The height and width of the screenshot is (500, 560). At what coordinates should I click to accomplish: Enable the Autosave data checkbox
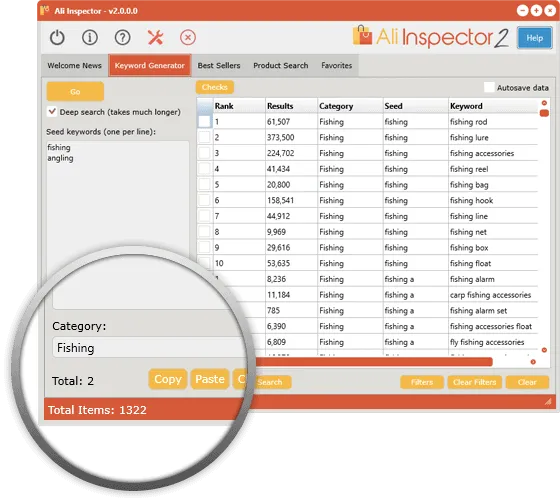pos(489,88)
